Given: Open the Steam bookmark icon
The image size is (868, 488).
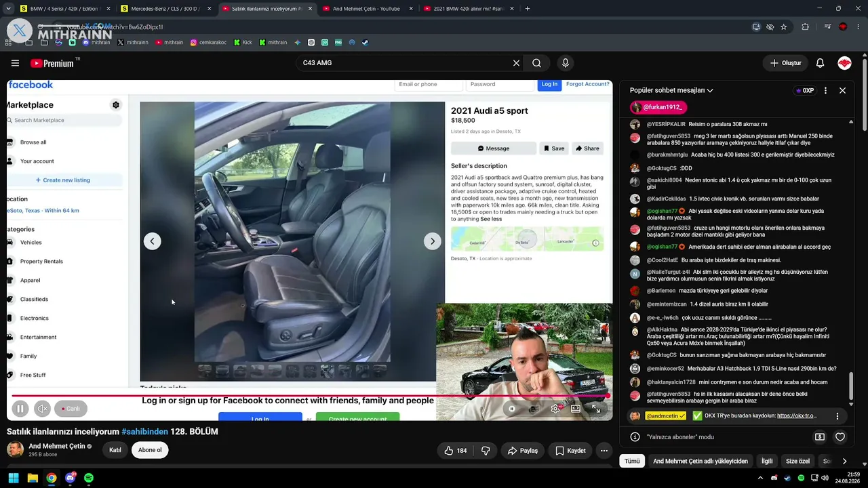Looking at the screenshot, I should coord(366,42).
